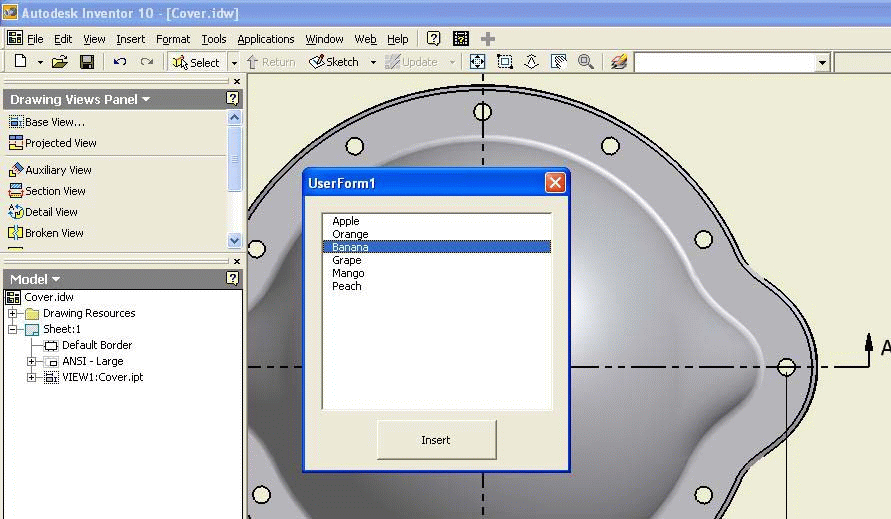Open the New document dropdown arrow
The width and height of the screenshot is (891, 519).
[40, 62]
